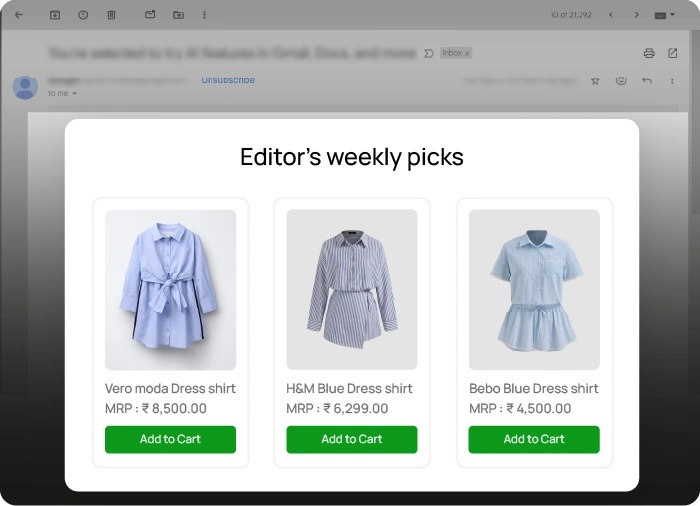The width and height of the screenshot is (700, 506).
Task: Click the price 'MRP : ₹ 8,500.00'
Action: [x=156, y=409]
